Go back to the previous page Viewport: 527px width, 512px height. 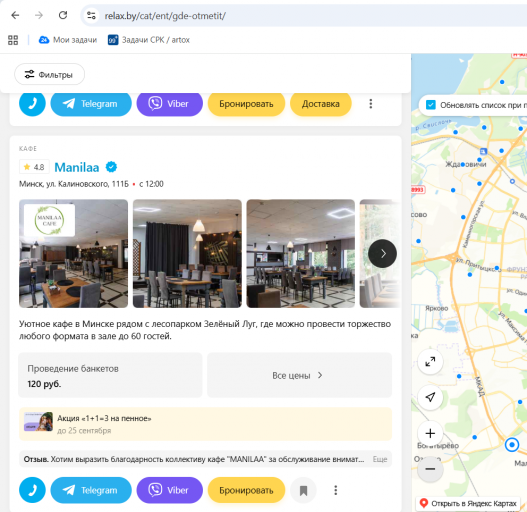pos(15,15)
